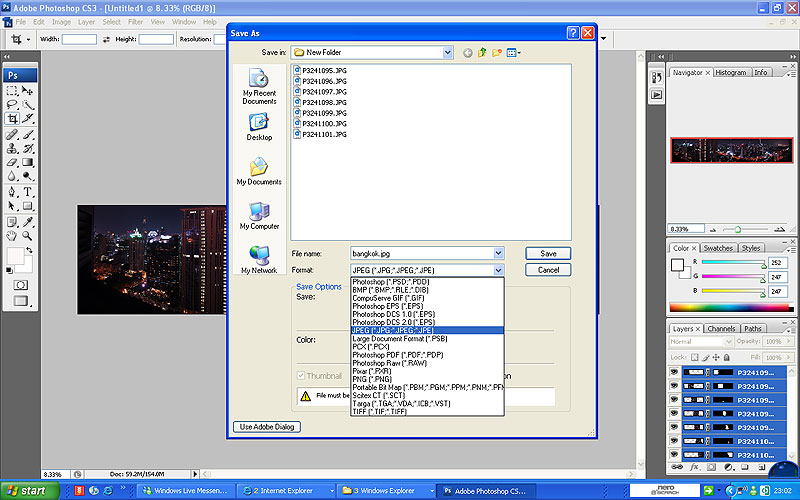Hide the topmost layer's eye icon
The image size is (800, 500).
[x=674, y=372]
